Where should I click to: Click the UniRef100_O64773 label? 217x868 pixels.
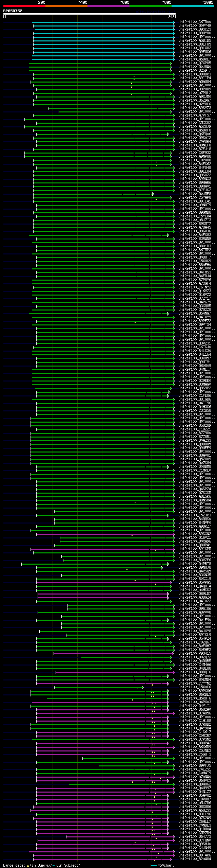tap(195, 837)
